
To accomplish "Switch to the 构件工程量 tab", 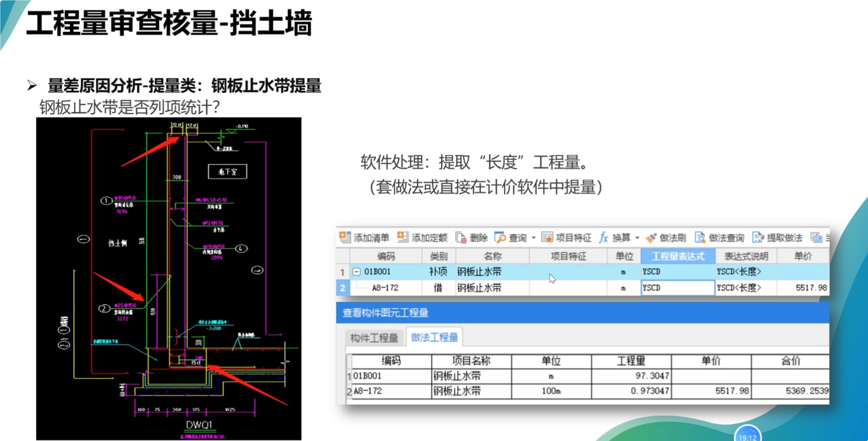I will [x=374, y=338].
